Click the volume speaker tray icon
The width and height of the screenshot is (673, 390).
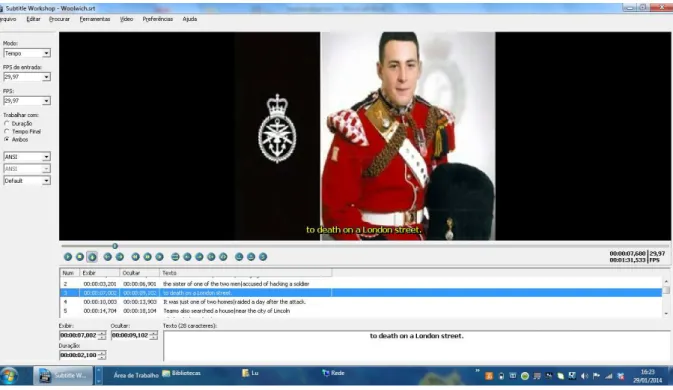click(x=584, y=376)
